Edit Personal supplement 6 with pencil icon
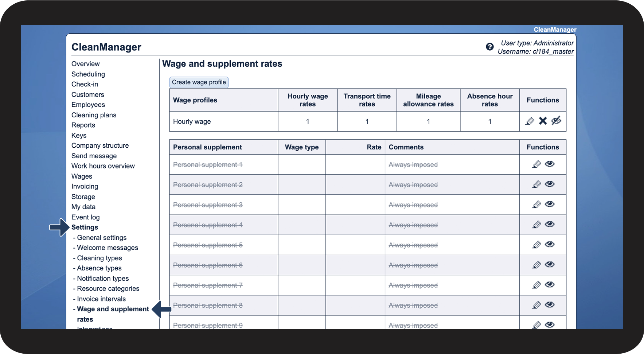 click(536, 265)
